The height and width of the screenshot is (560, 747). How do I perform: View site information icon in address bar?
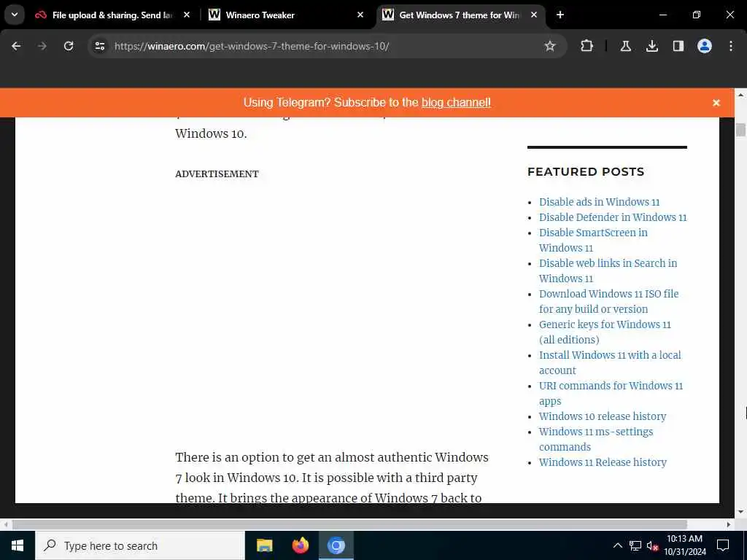coord(99,46)
